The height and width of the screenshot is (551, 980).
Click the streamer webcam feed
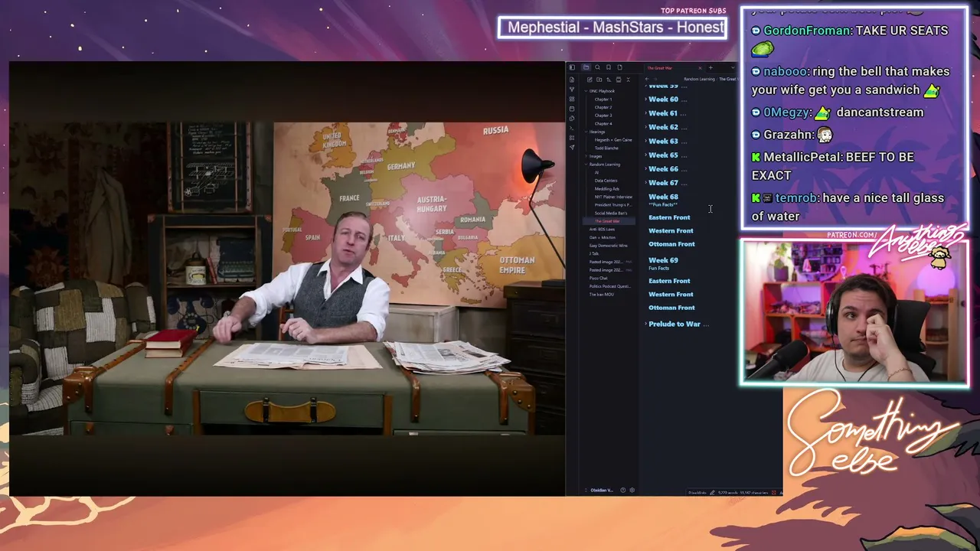(x=854, y=314)
